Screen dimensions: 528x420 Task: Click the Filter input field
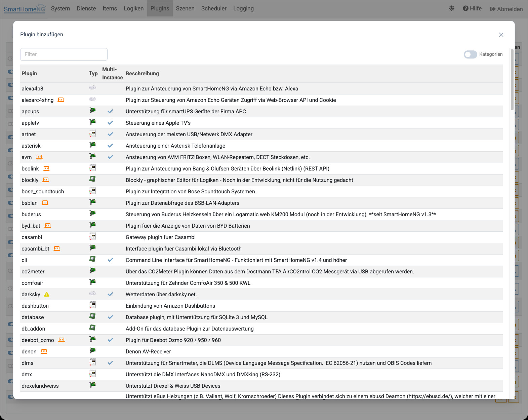(x=64, y=54)
